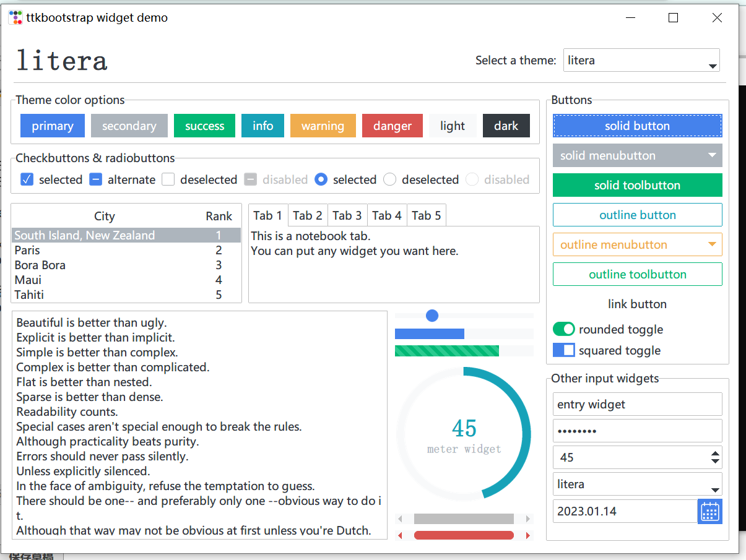Click the info color button
This screenshot has height=560, width=746.
(263, 126)
